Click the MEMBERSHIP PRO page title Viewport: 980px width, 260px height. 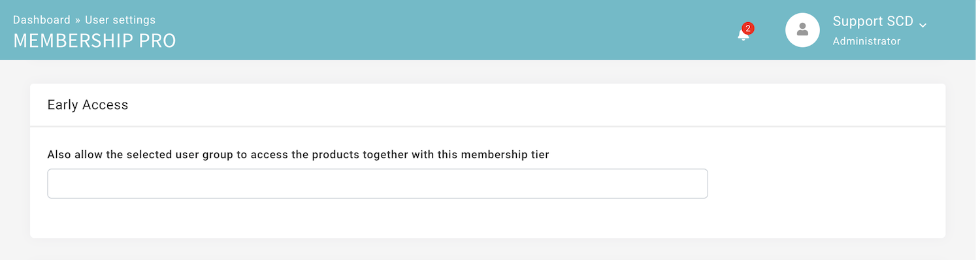click(95, 41)
